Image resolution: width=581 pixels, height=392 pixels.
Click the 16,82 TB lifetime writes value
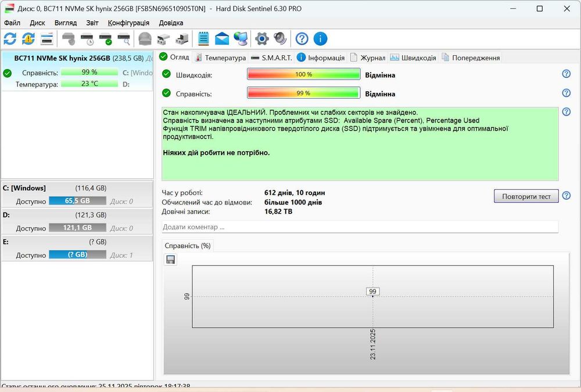pyautogui.click(x=278, y=211)
